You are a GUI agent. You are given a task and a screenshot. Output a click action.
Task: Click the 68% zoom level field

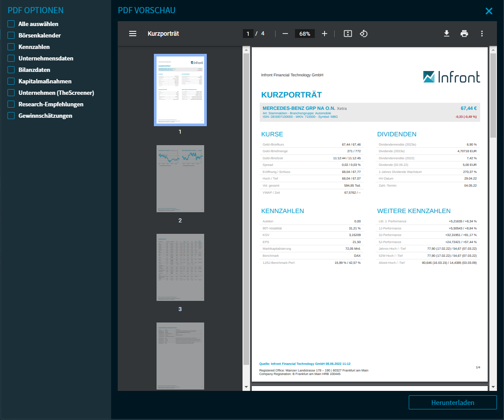point(304,34)
